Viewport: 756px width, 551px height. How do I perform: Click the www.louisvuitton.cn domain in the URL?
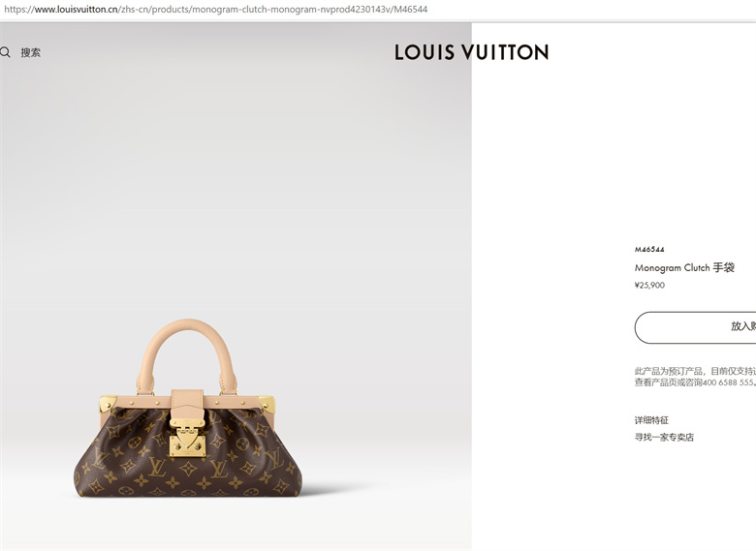point(77,9)
